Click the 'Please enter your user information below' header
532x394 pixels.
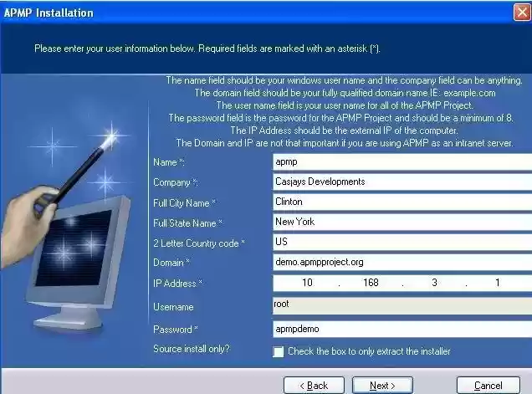[x=207, y=49]
